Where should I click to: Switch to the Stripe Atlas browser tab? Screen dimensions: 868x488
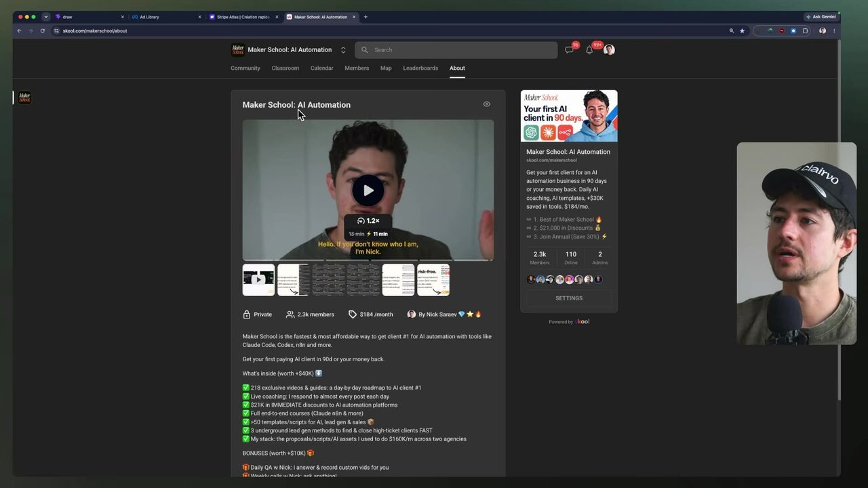pyautogui.click(x=243, y=17)
